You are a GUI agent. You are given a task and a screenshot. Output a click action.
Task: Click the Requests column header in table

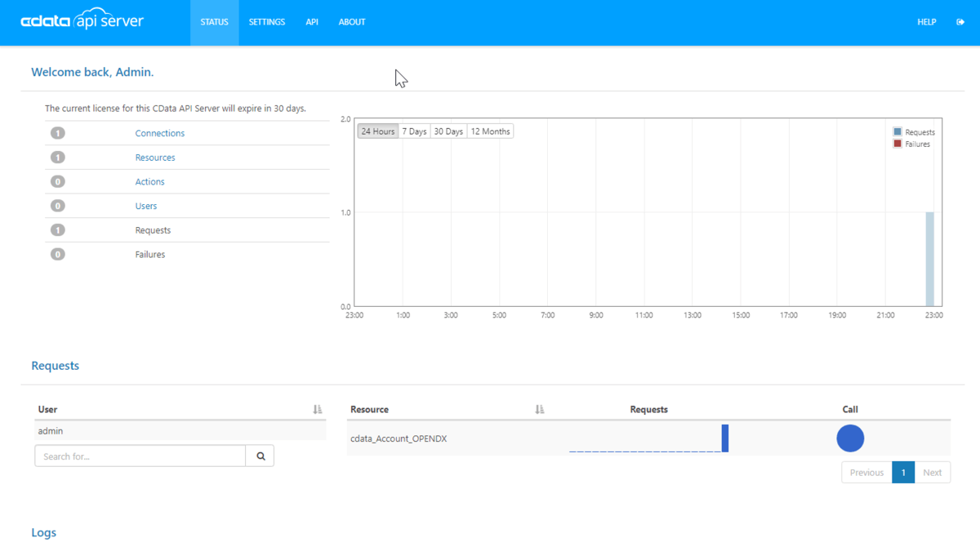[649, 409]
